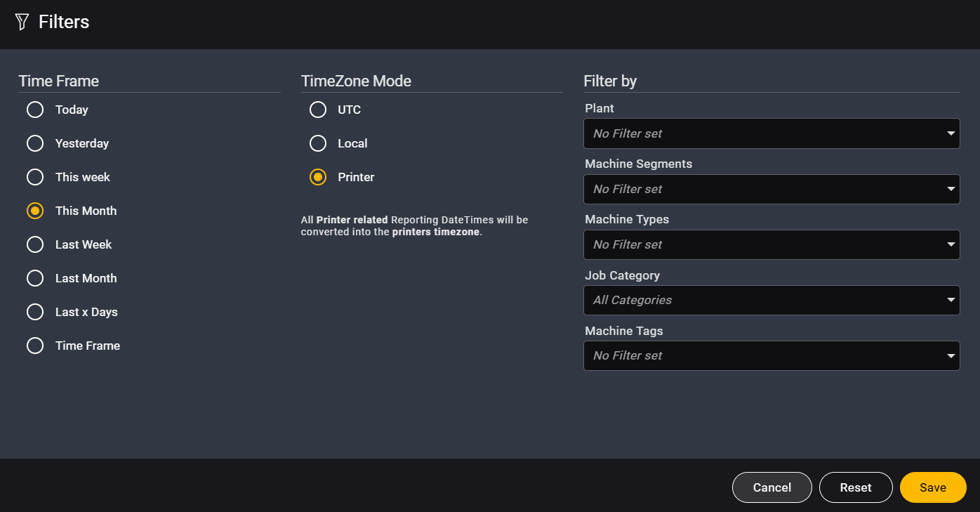Click the filter funnel icon in header
This screenshot has height=512, width=980.
(22, 22)
